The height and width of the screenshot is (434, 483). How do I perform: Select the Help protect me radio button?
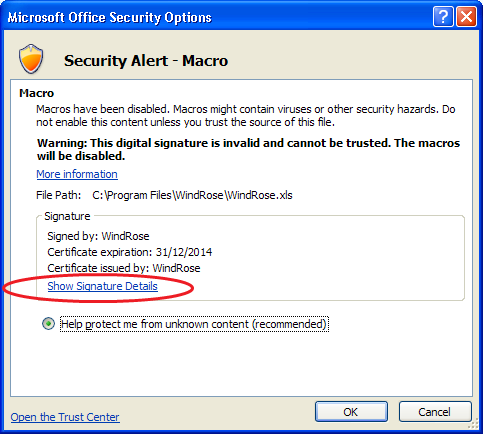[x=49, y=323]
